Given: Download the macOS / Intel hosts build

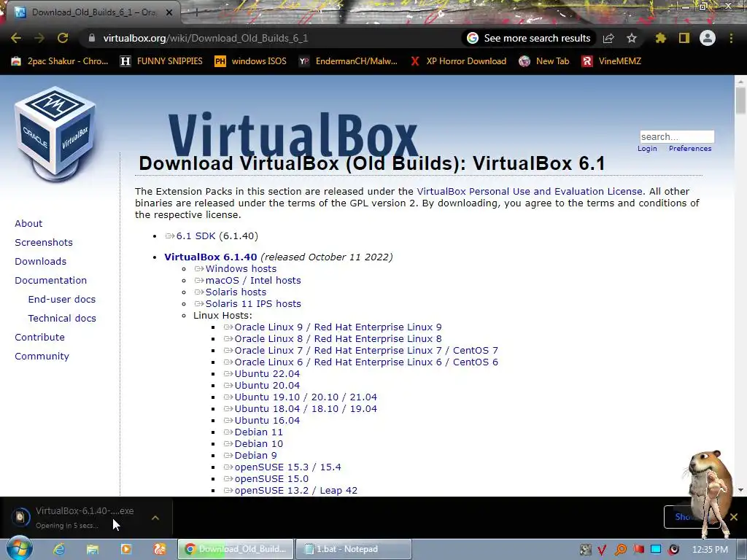Looking at the screenshot, I should [x=248, y=281].
